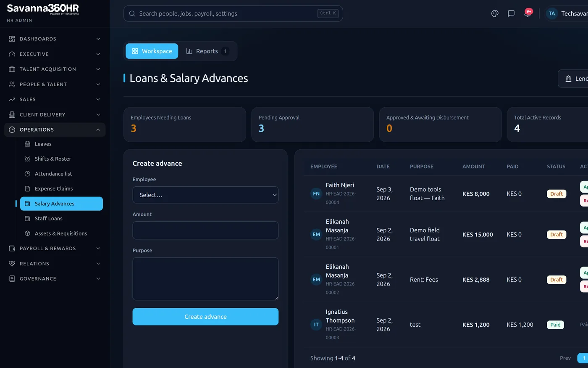
Task: Expand the Talent Acquisition chevron
Action: (x=98, y=69)
